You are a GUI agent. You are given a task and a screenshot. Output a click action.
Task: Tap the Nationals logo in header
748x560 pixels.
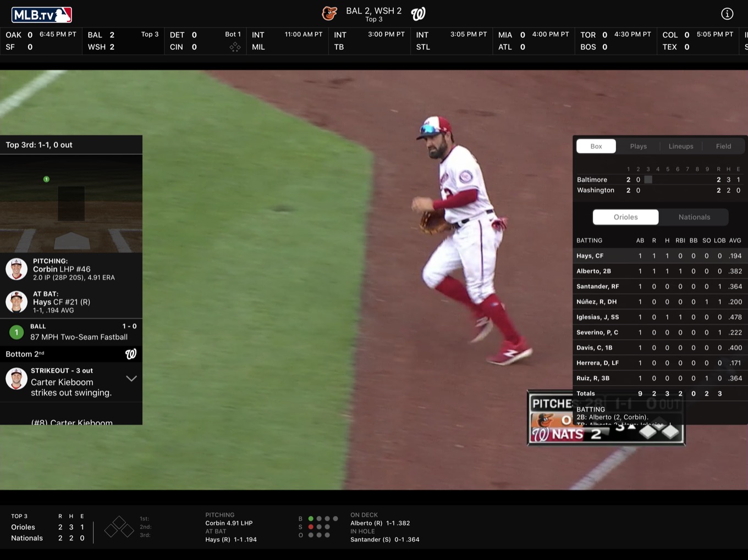pos(419,14)
